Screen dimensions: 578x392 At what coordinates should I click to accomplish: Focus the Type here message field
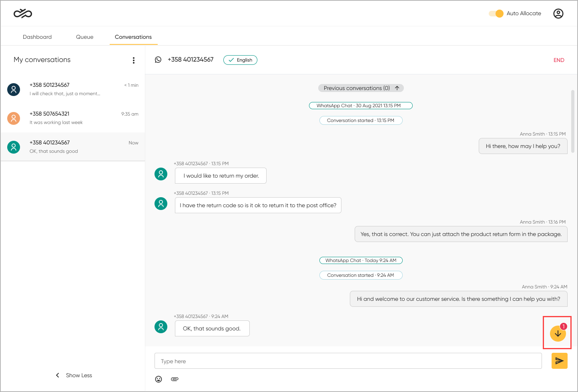click(348, 361)
